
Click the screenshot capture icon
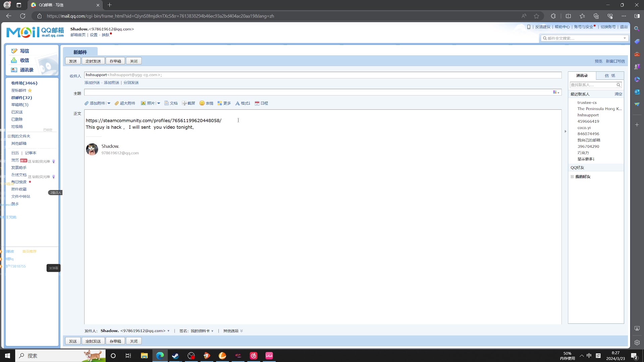(185, 103)
